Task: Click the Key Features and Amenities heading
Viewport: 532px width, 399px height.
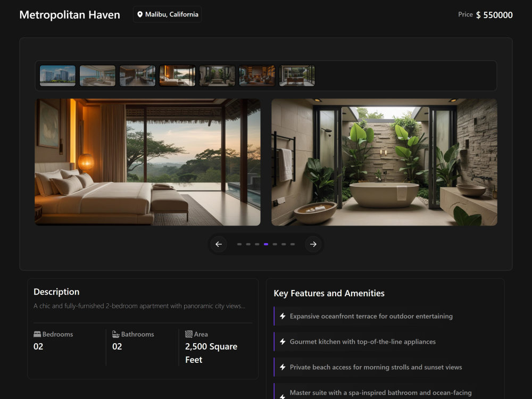Action: (x=329, y=293)
